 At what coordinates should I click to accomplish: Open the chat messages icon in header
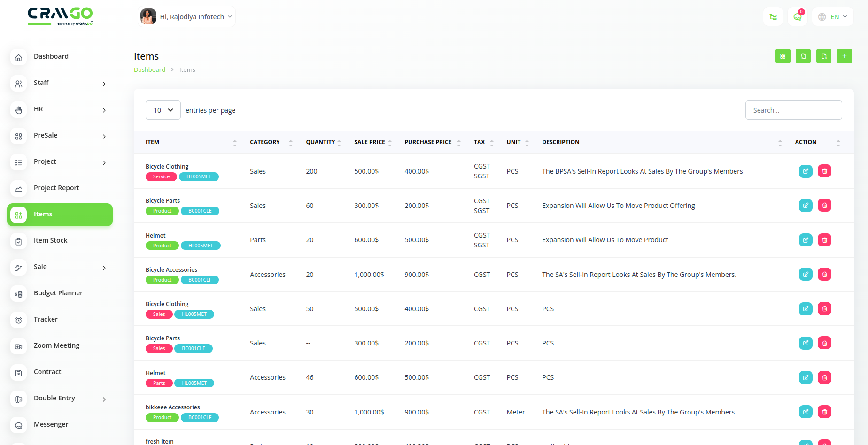(797, 17)
